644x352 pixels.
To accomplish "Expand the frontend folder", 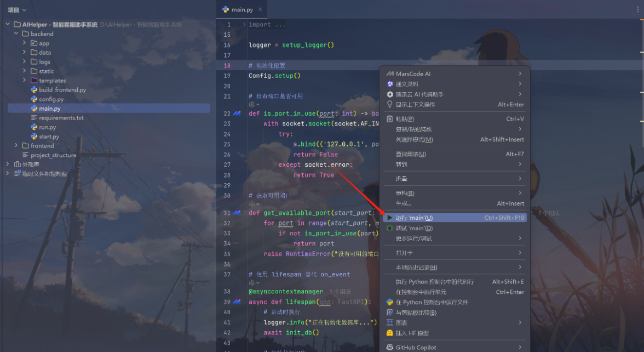I will coord(16,145).
